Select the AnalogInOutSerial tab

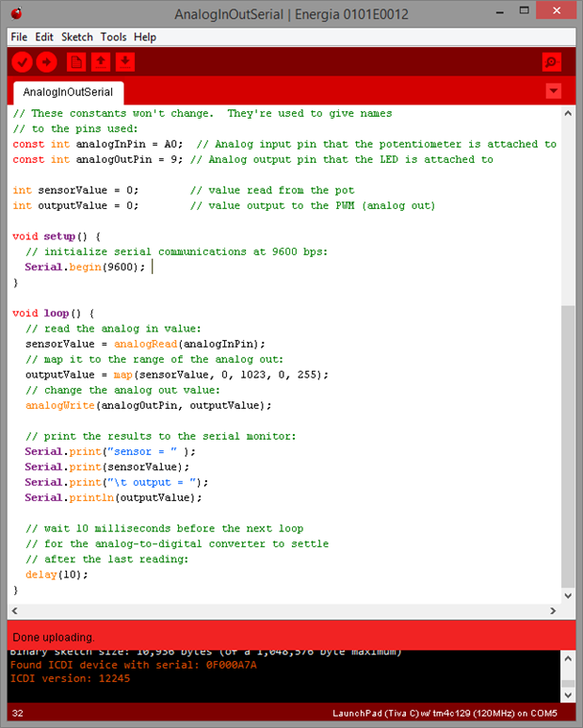coord(68,92)
